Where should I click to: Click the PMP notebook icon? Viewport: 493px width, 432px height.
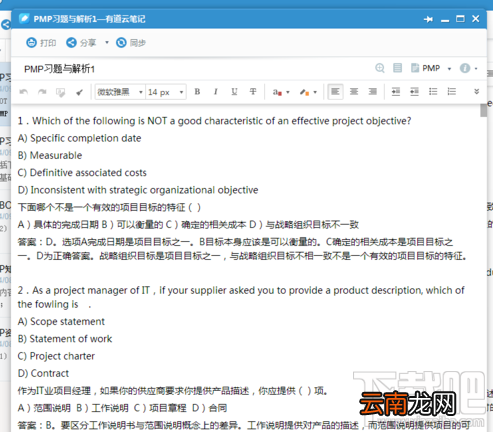pos(415,68)
